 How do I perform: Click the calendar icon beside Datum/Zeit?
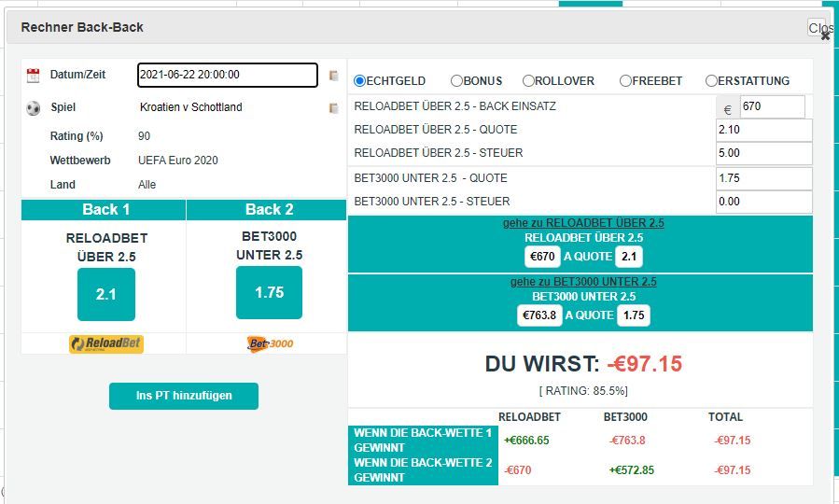coord(33,76)
